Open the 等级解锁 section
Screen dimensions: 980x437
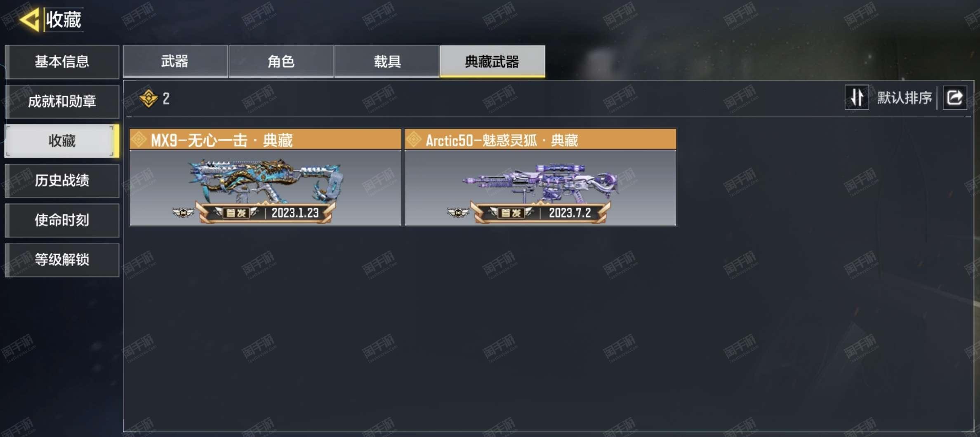tap(62, 260)
